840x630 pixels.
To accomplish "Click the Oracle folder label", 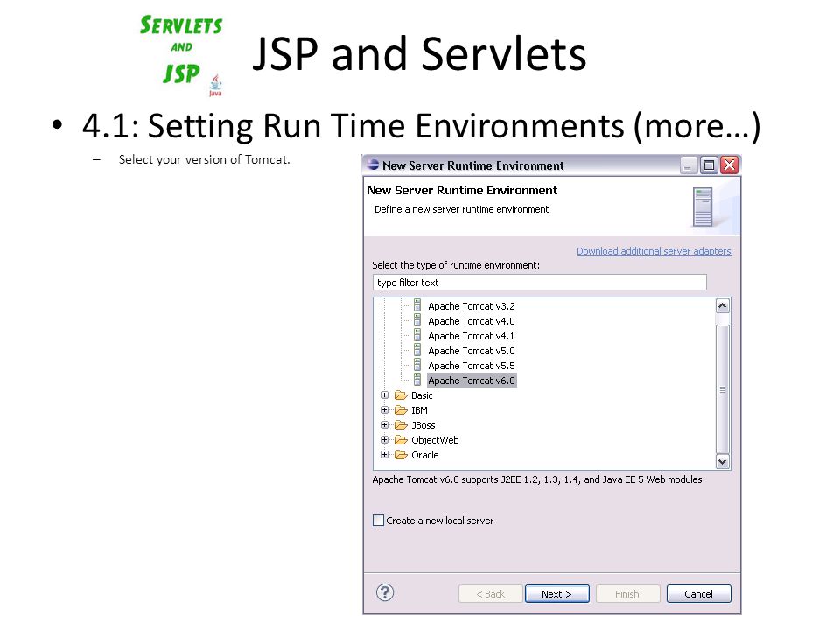I will 425,455.
